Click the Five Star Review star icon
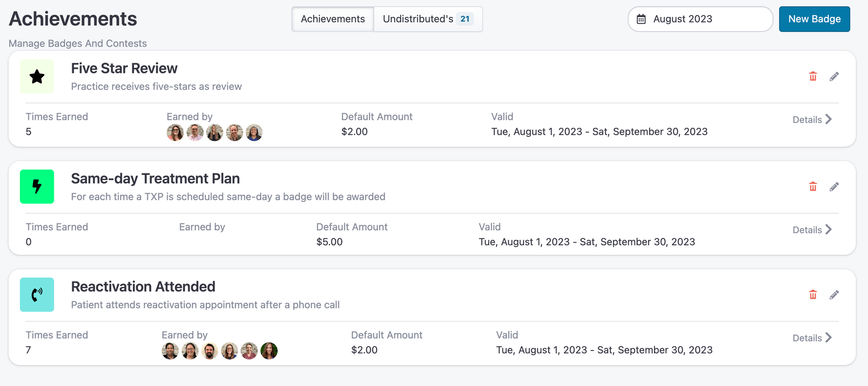This screenshot has height=386, width=868. pos(37,77)
